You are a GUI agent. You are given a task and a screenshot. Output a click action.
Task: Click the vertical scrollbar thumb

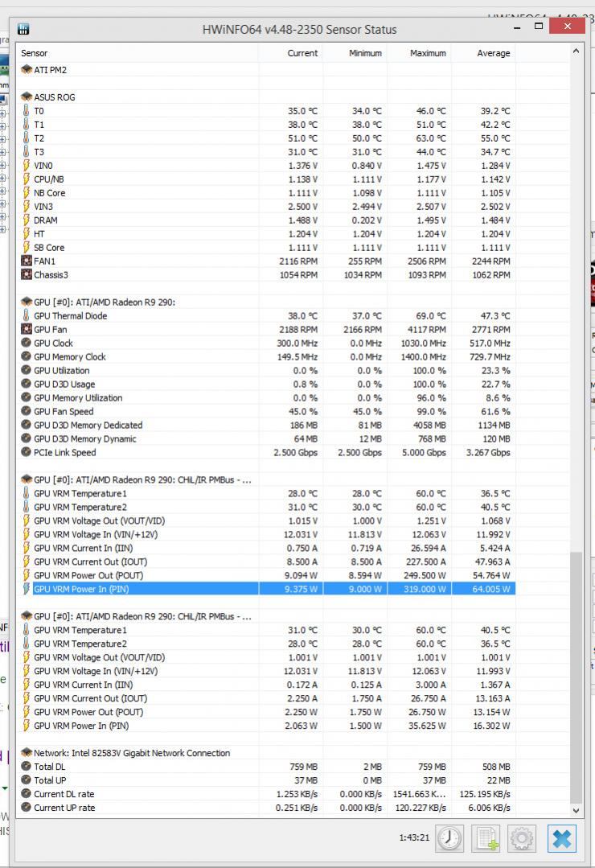[x=577, y=677]
